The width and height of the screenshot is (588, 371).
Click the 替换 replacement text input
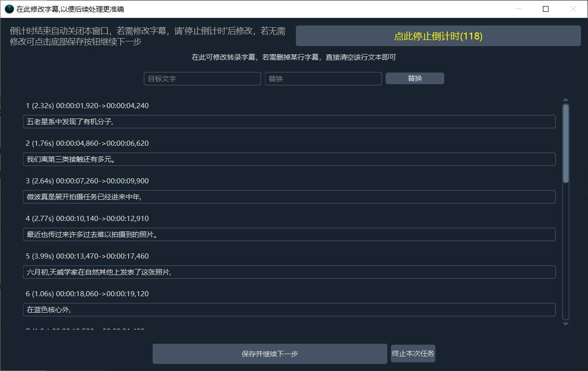pyautogui.click(x=323, y=79)
